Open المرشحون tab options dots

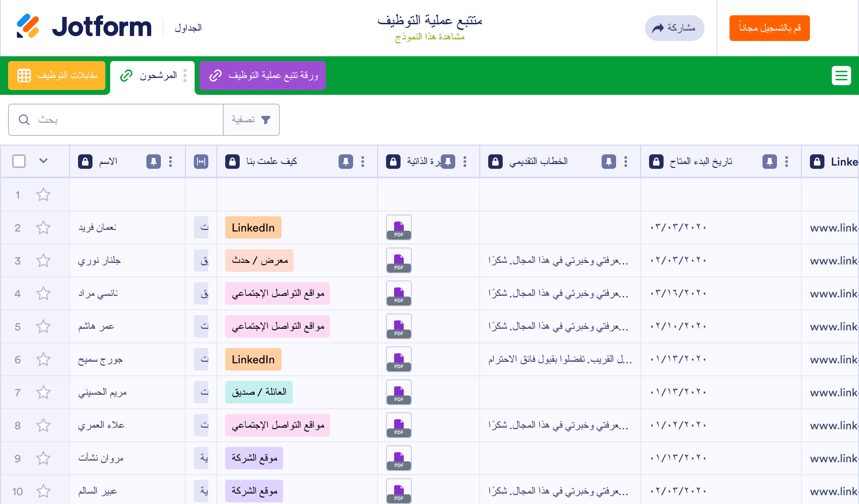(x=185, y=76)
